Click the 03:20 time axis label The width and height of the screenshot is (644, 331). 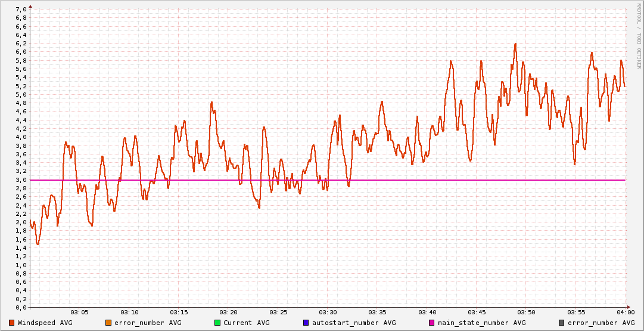coord(229,312)
